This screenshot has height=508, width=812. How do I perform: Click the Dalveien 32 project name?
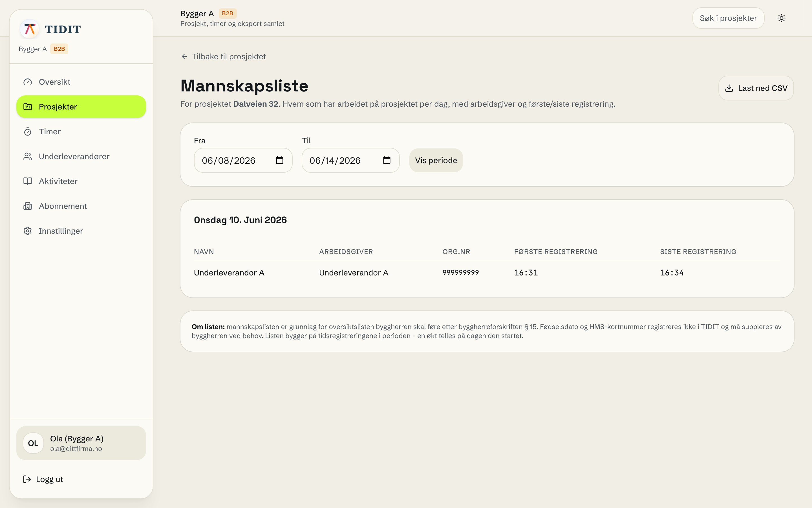click(x=256, y=104)
